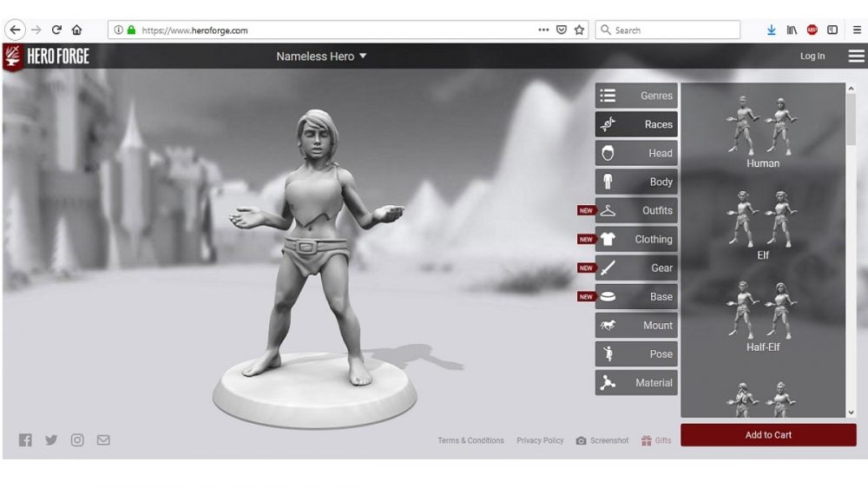This screenshot has height=489, width=868.
Task: Open the page actions ellipsis menu
Action: (x=543, y=30)
